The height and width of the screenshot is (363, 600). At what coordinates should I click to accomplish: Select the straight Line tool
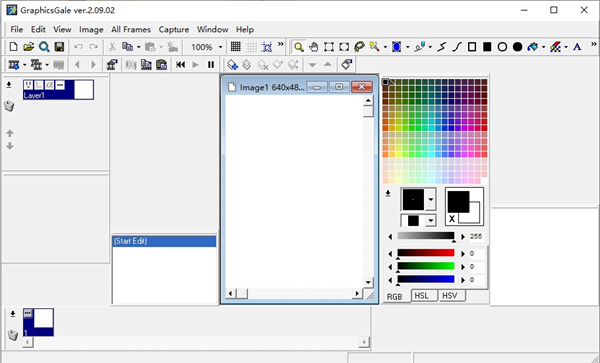[x=442, y=47]
